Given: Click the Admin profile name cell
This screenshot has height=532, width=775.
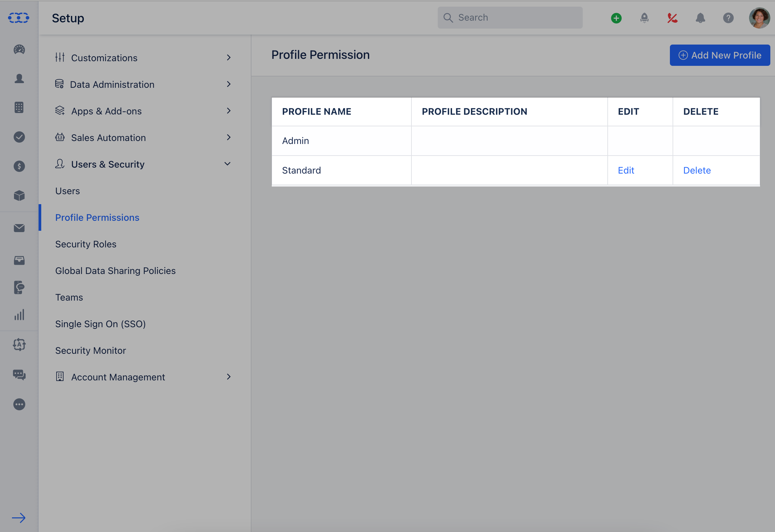Looking at the screenshot, I should pos(342,141).
